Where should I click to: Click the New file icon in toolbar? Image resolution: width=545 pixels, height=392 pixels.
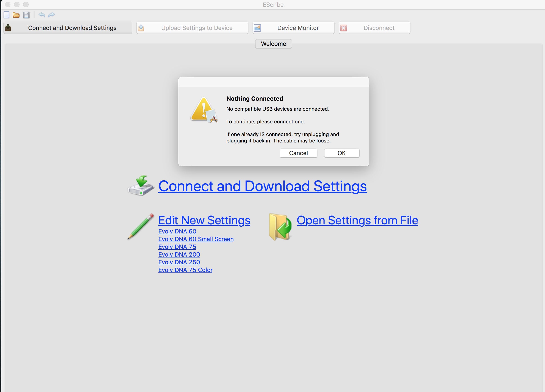pos(7,15)
